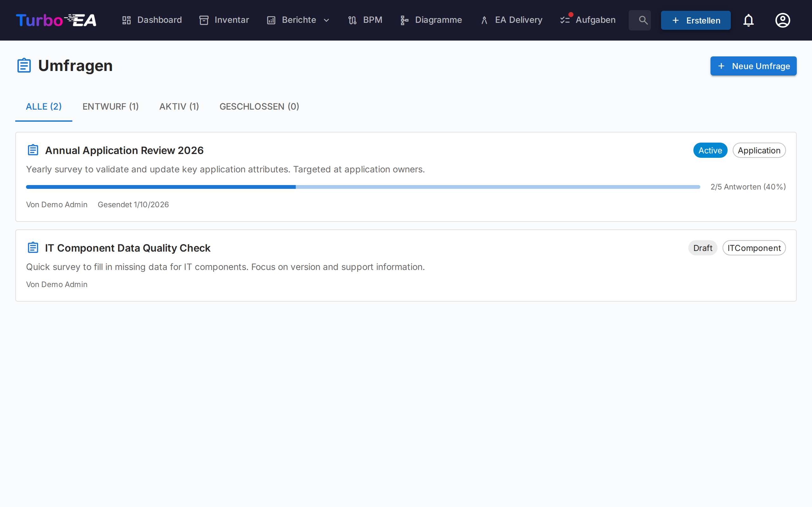Screen dimensions: 812x507
Task: Click the Diagramme tree icon
Action: (404, 20)
